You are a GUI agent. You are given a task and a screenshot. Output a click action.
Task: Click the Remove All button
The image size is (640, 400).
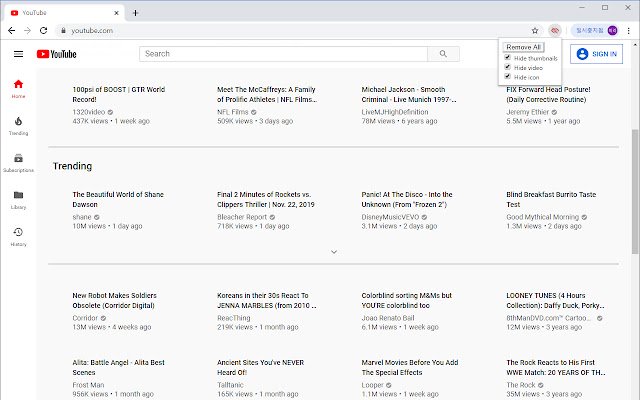[524, 47]
